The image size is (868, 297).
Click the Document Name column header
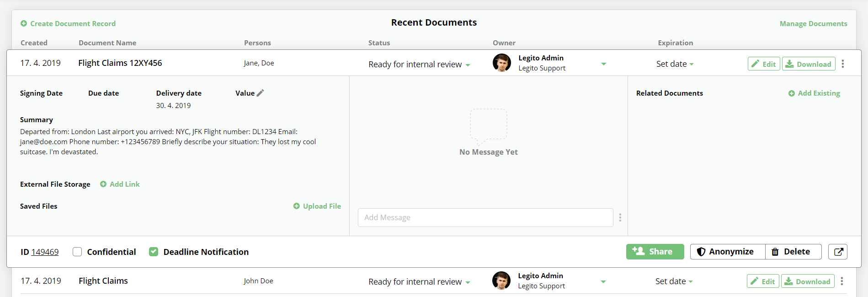coord(107,43)
